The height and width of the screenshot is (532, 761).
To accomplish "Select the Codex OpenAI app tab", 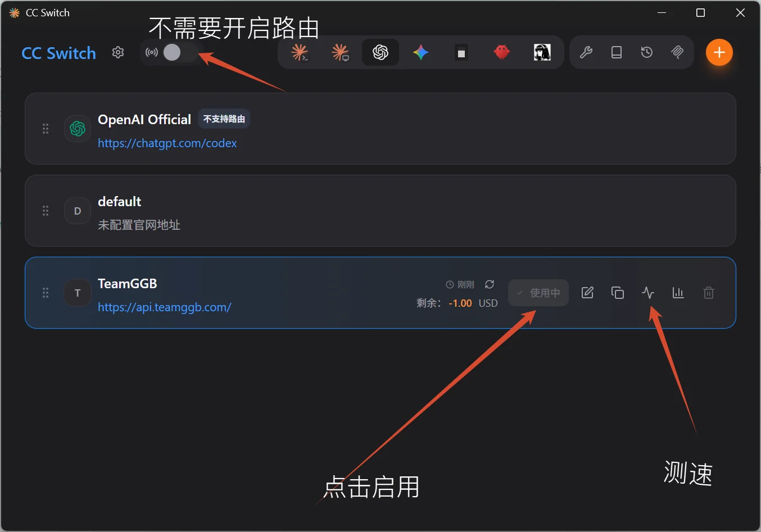I will pyautogui.click(x=380, y=52).
